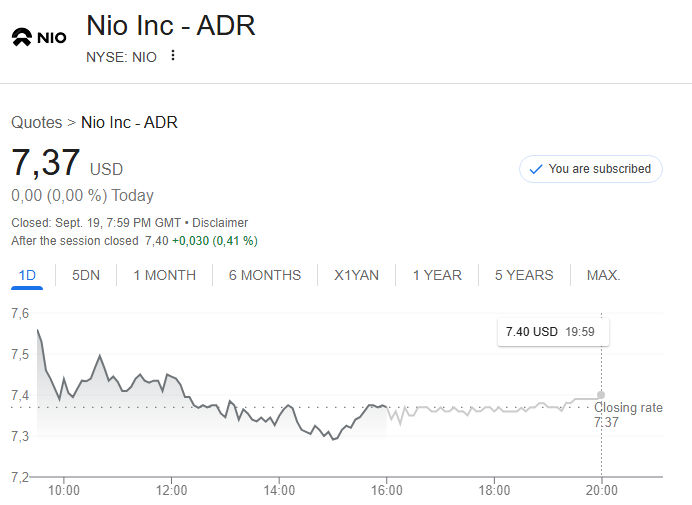Click the 12:00 label on time axis
Viewport: 692px width, 505px height.
[x=171, y=490]
